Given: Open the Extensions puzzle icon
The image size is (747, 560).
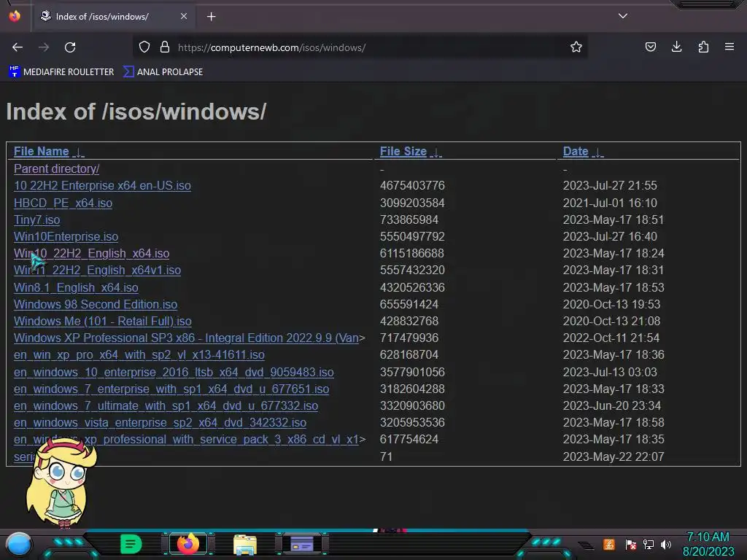Looking at the screenshot, I should point(703,47).
